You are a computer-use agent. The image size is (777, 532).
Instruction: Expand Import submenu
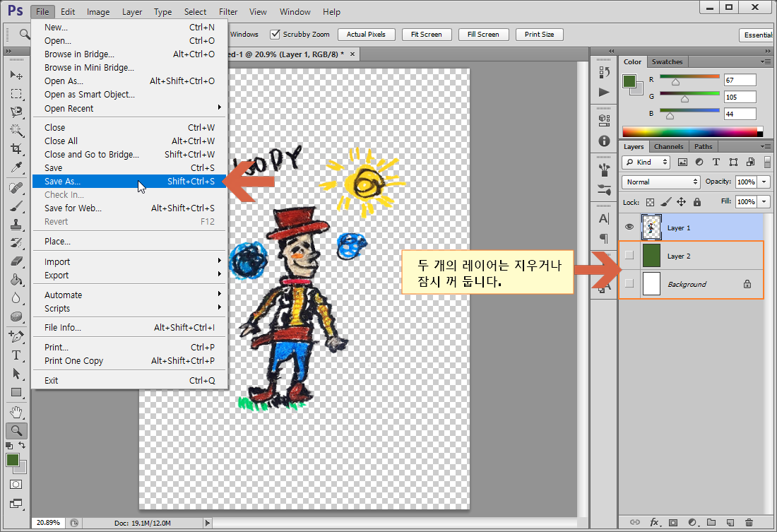[x=129, y=262]
